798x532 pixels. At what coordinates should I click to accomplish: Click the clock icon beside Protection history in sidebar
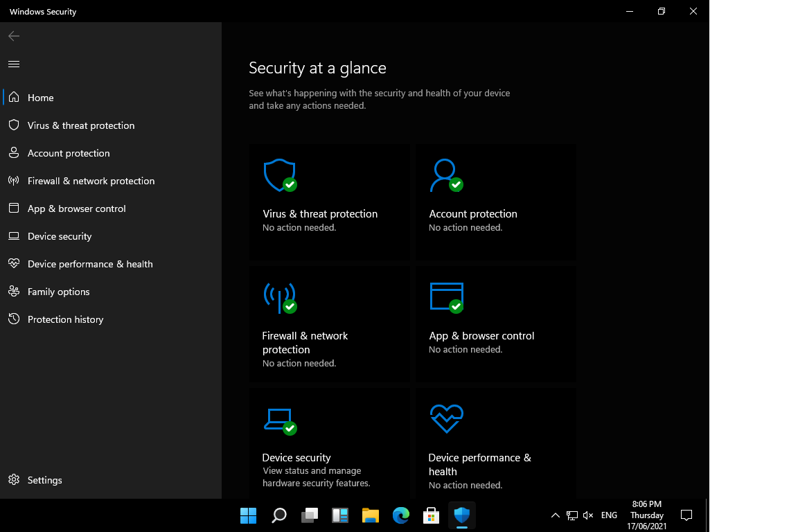coord(14,319)
